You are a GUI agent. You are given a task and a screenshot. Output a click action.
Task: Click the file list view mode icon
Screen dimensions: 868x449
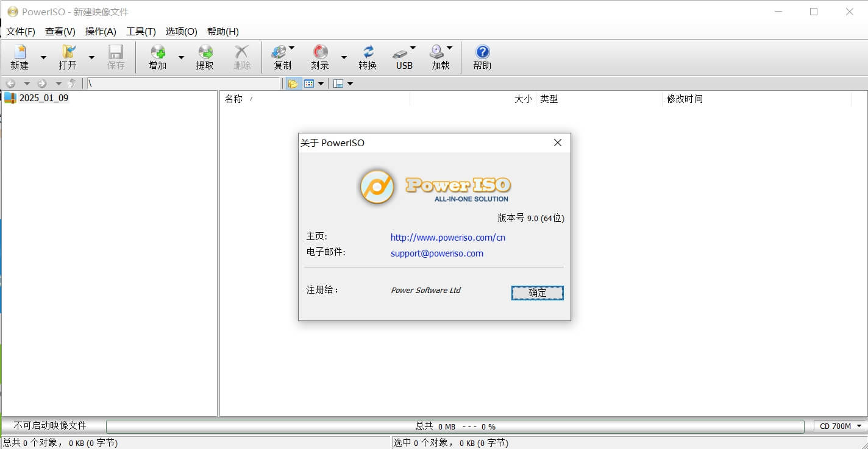(x=309, y=83)
